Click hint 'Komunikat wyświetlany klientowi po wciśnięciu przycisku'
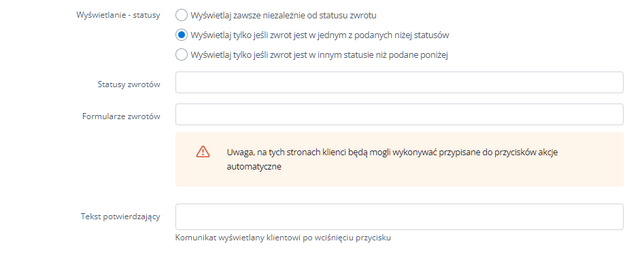 [283, 238]
